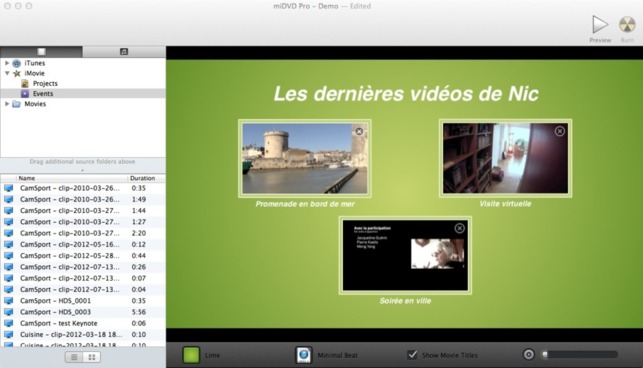Select the Visite virtuelle thumbnail
Image resolution: width=643 pixels, height=368 pixels.
(505, 158)
